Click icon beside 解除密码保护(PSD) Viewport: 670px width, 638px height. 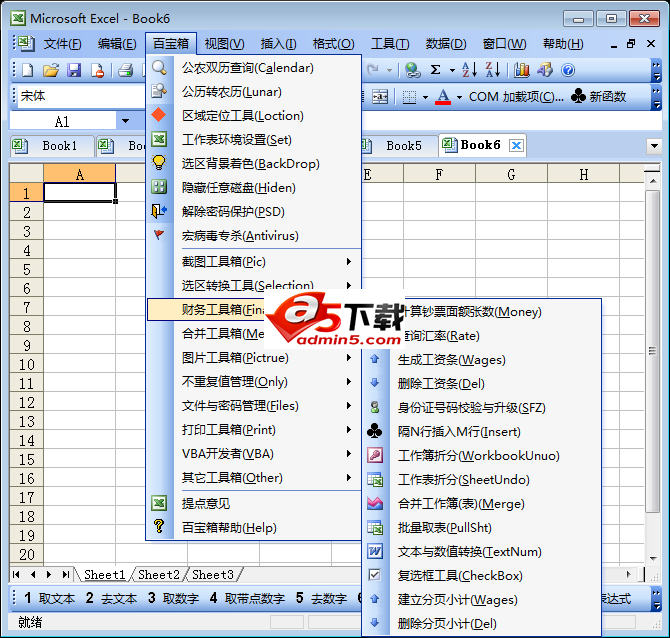[159, 211]
